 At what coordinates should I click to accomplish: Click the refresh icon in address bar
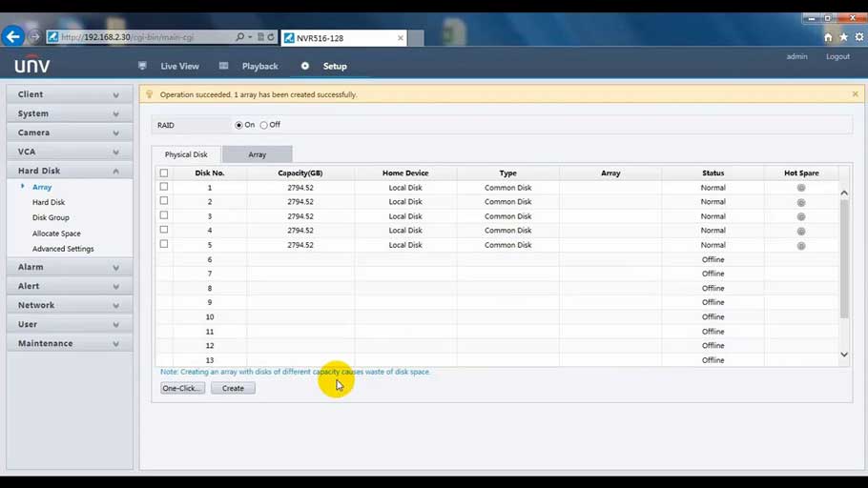coord(271,37)
